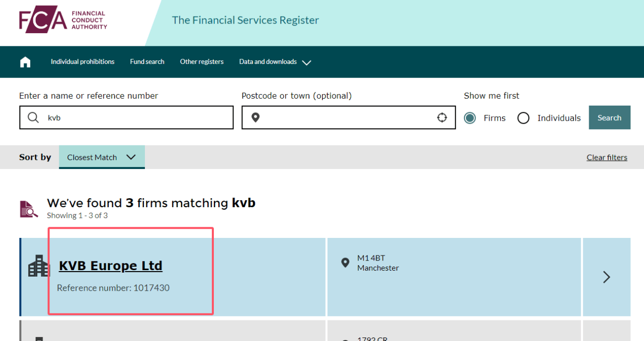Click the name or reference number search box

[126, 118]
